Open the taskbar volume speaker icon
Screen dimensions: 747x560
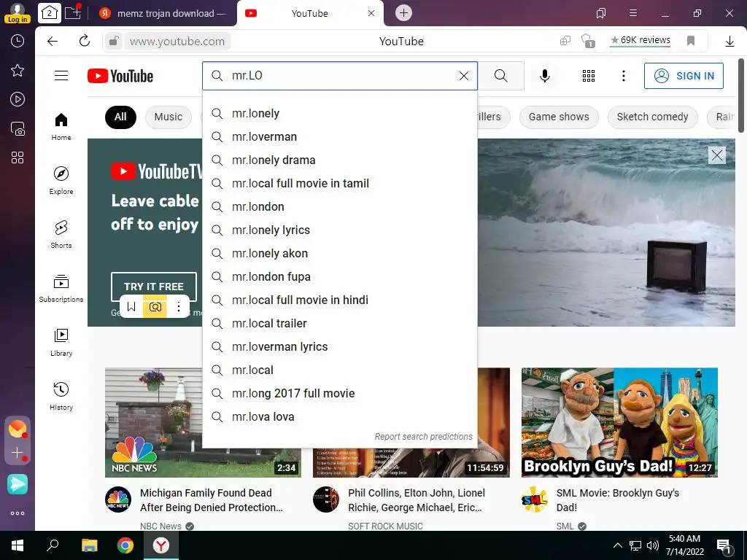point(653,545)
